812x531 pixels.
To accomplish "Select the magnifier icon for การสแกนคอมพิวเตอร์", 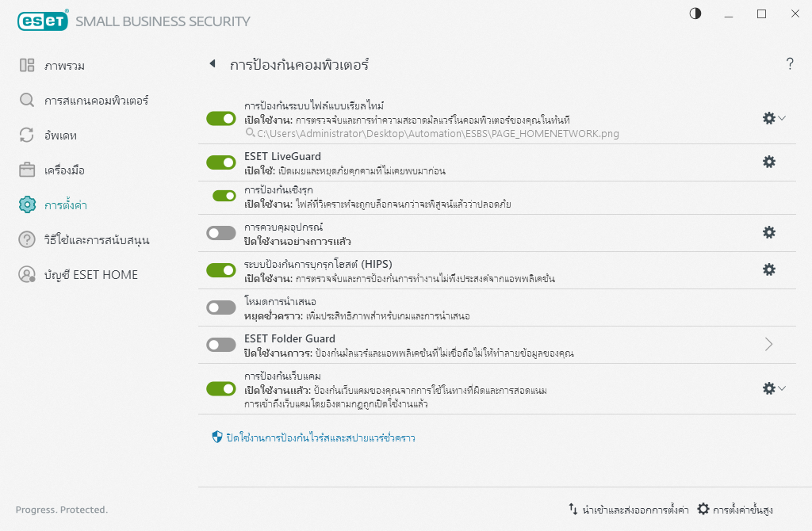I will 25,101.
